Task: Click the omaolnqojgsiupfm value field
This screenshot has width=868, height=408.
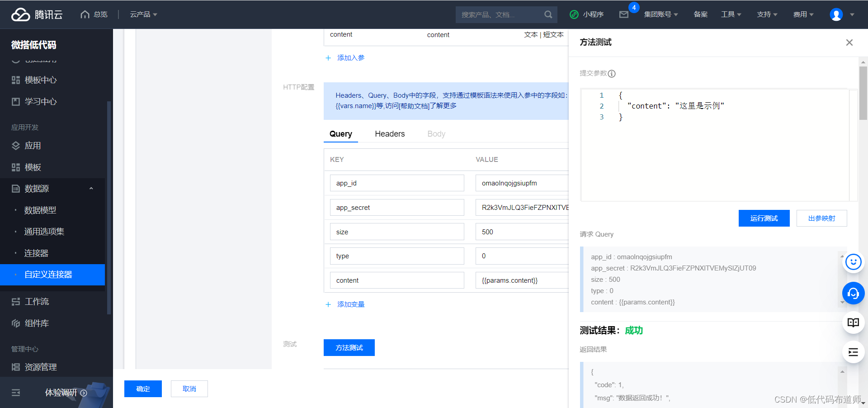Action: coord(522,183)
